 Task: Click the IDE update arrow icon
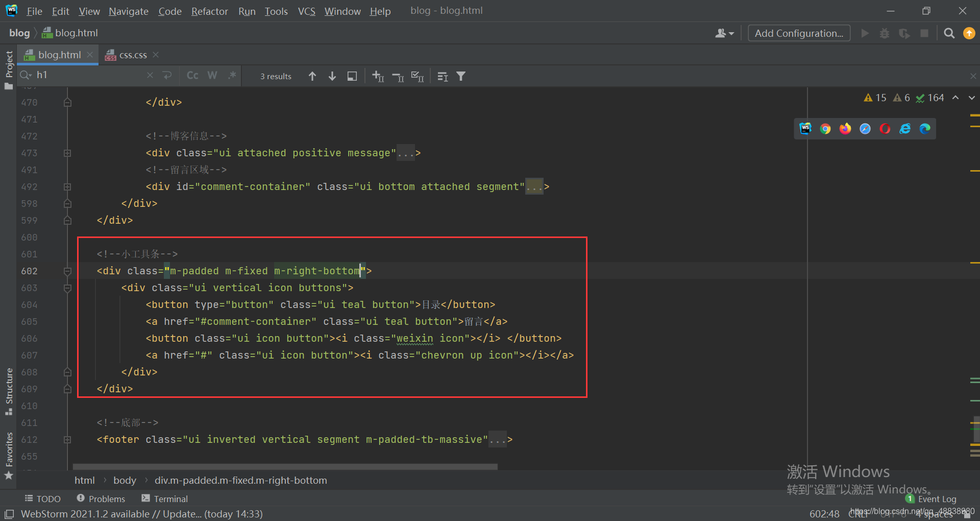pyautogui.click(x=969, y=33)
